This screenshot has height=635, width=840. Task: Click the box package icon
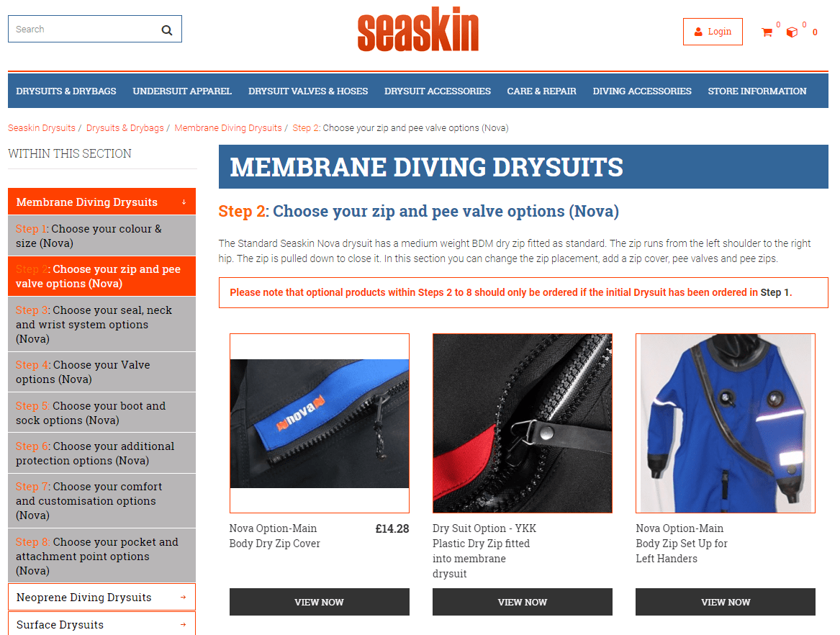point(792,32)
